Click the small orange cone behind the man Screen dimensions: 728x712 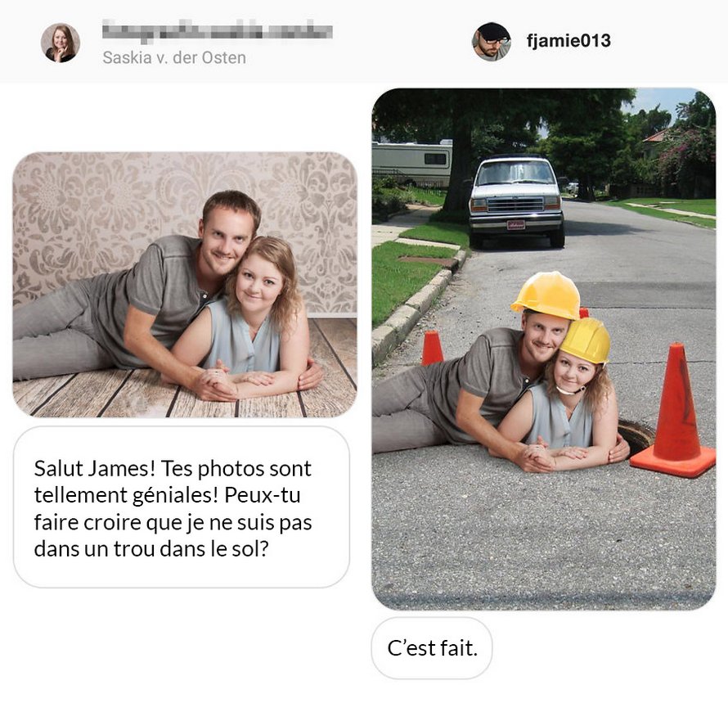tap(432, 349)
